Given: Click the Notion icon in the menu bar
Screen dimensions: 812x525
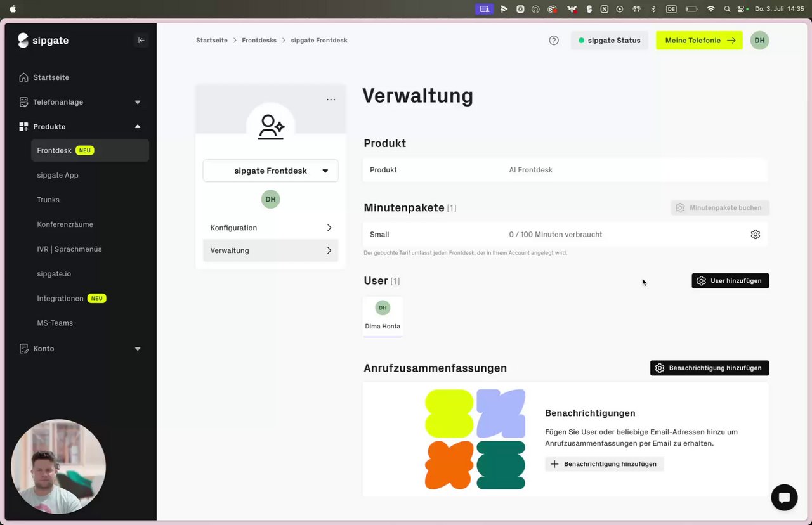Looking at the screenshot, I should [x=604, y=9].
